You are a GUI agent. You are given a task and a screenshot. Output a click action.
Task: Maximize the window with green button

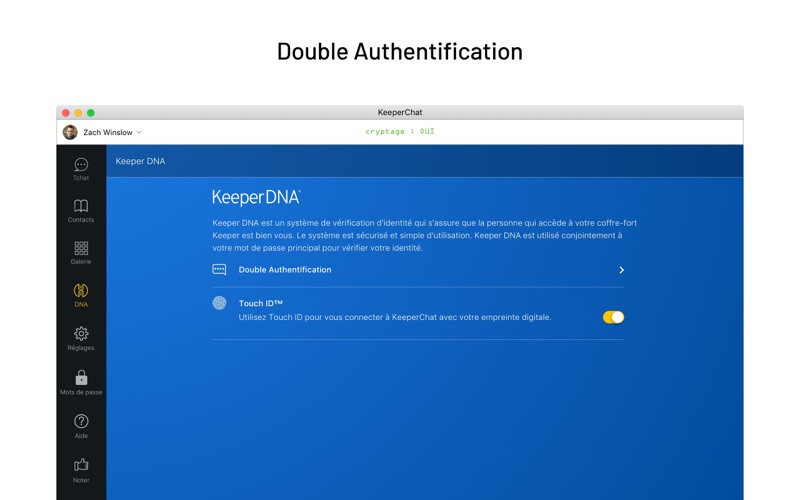pos(91,113)
